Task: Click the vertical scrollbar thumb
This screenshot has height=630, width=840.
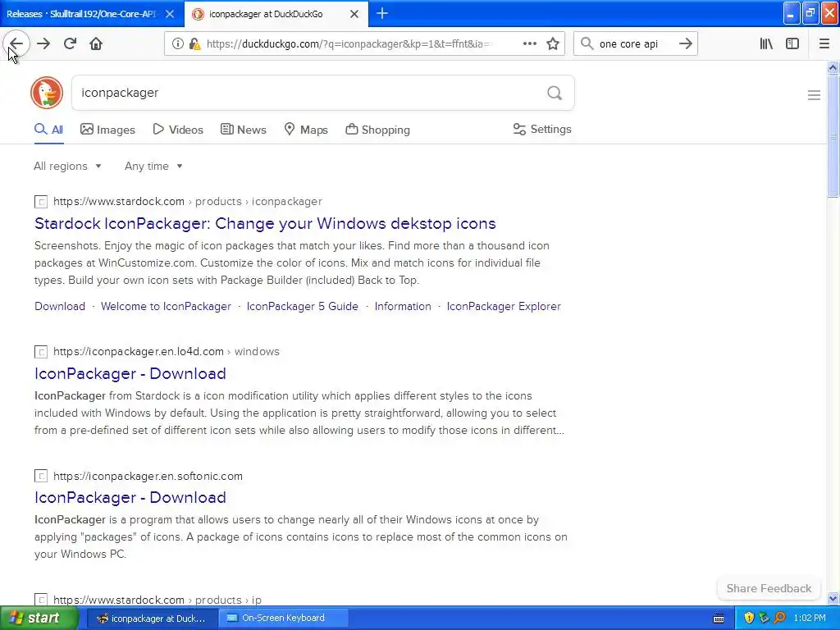Action: pos(833,136)
